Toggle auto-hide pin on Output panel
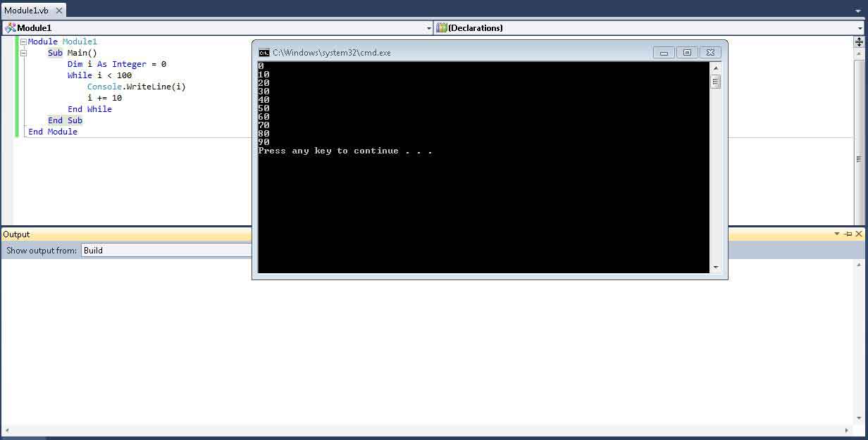 pos(848,234)
